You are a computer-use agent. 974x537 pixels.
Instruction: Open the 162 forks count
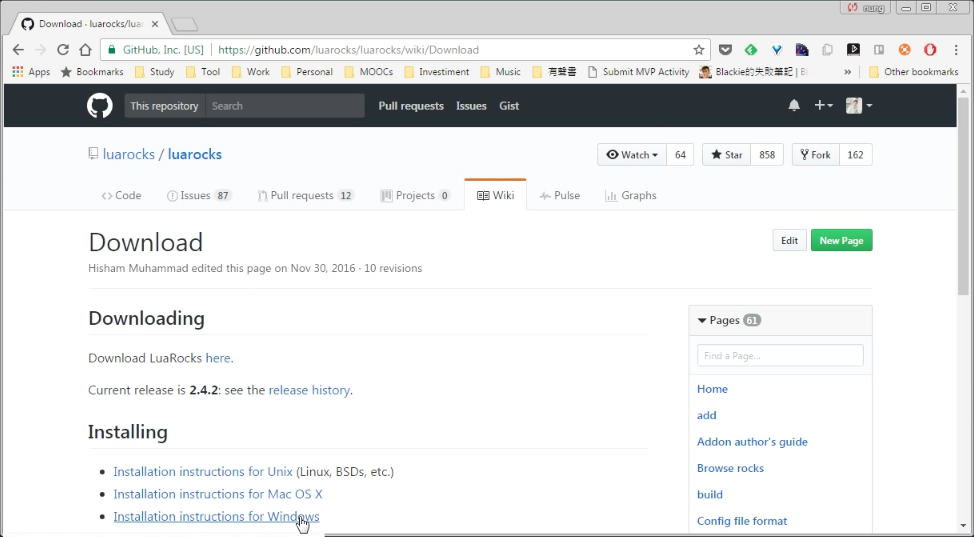(x=855, y=155)
